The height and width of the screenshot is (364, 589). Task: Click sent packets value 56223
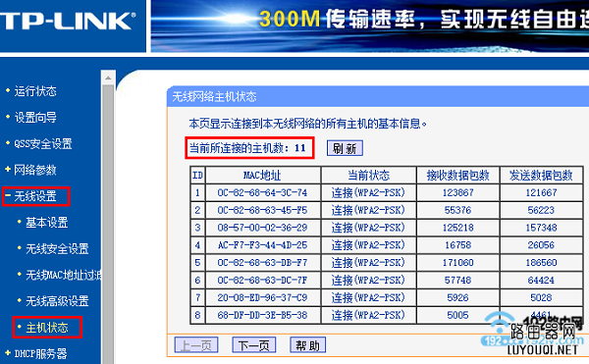541,210
